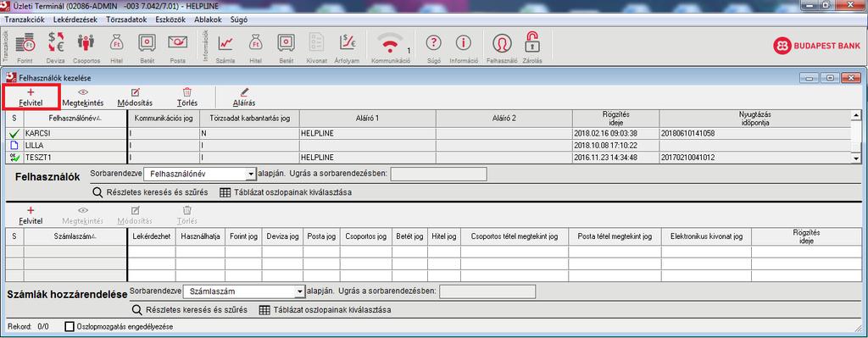Click the accounts Ugrás a sorbarendezésben field
The image size is (868, 338).
click(x=487, y=291)
